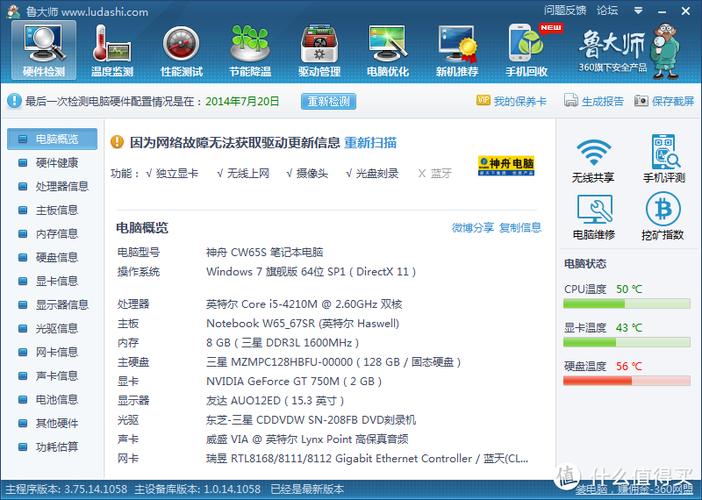Click the 鲁大师 www.ludashi.com title text

87,12
